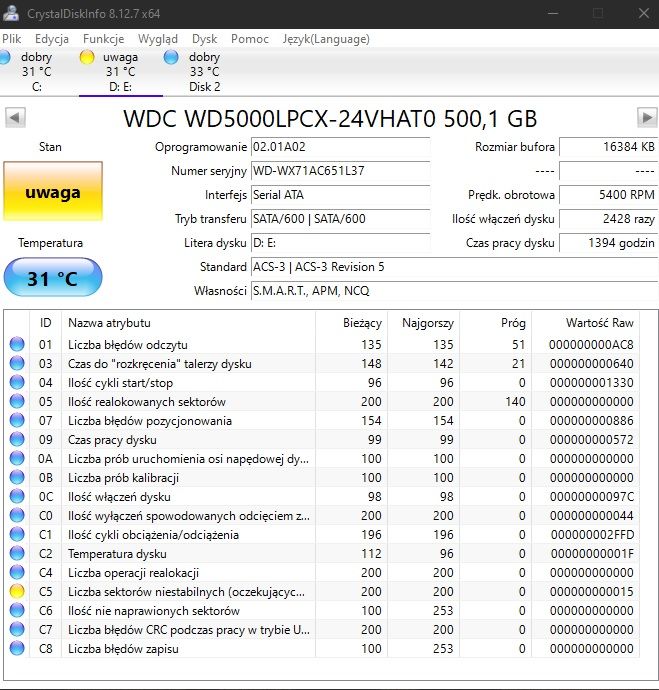659x690 pixels.
Task: Click the serial number field WD-WX71AC651L37
Action: 340,171
